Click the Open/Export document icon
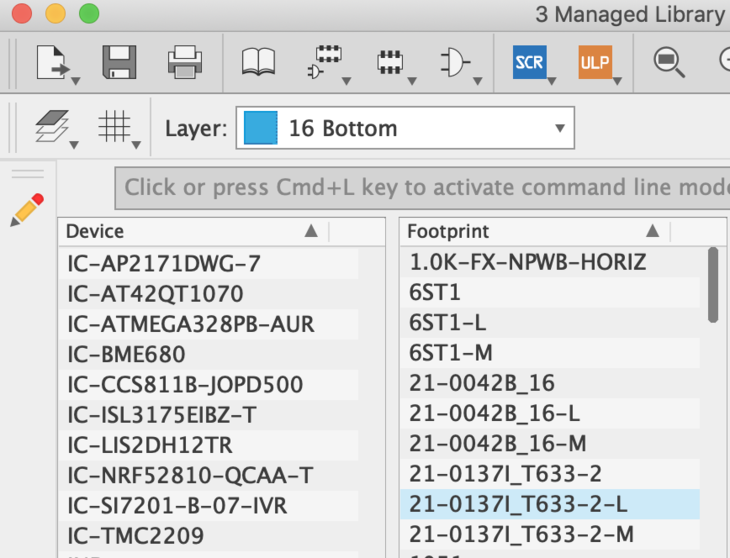 52,62
